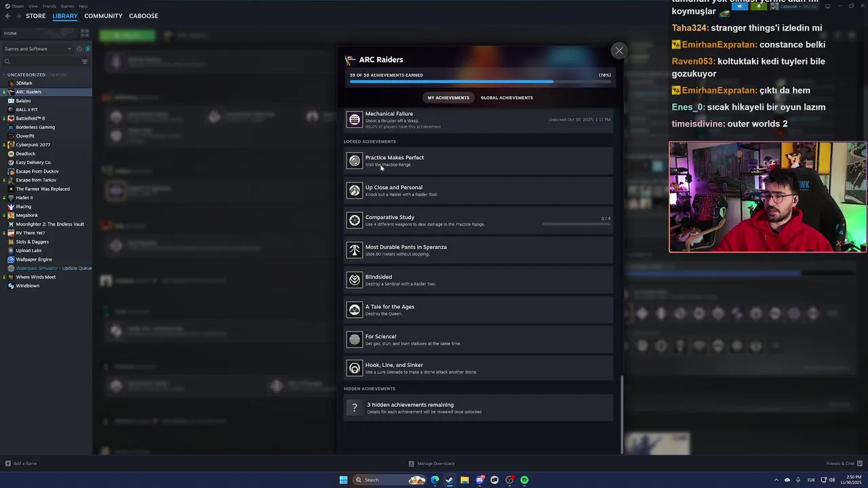Open the Windows Start menu
The image size is (868, 488).
click(x=343, y=480)
